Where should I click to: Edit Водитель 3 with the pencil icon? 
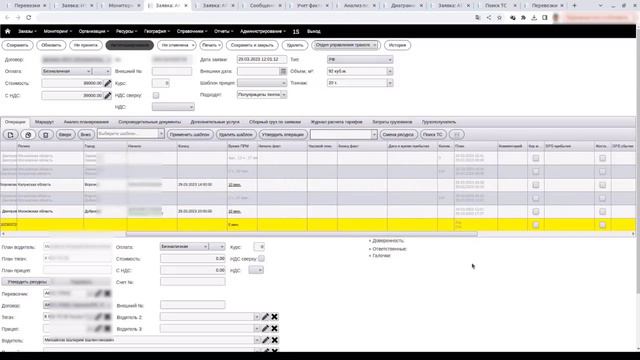pyautogui.click(x=265, y=329)
